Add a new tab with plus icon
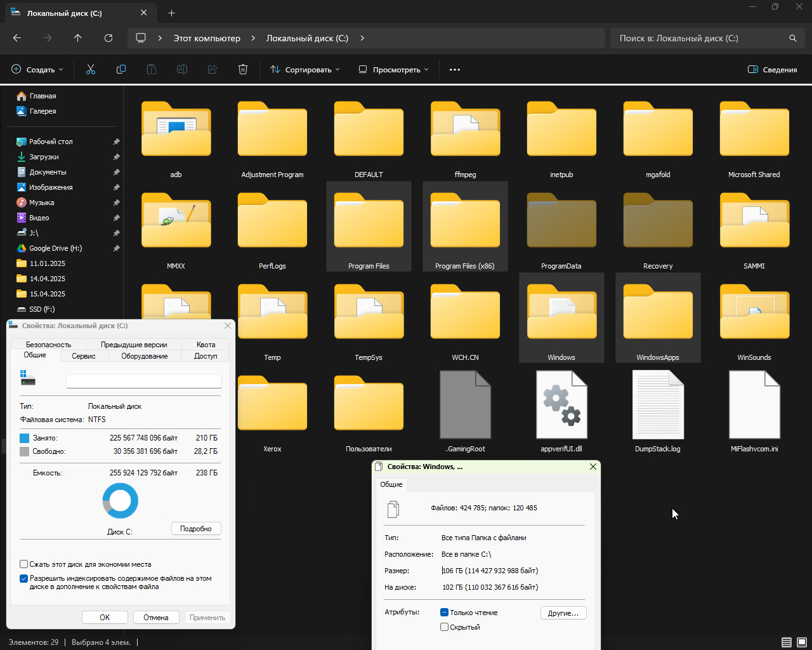Screen dimensions: 812x650 172,13
